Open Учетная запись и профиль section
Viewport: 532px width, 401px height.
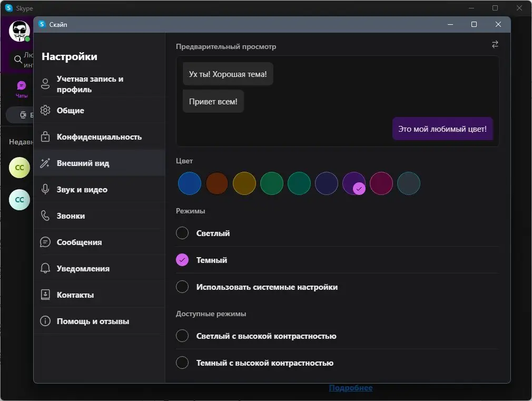(x=91, y=84)
